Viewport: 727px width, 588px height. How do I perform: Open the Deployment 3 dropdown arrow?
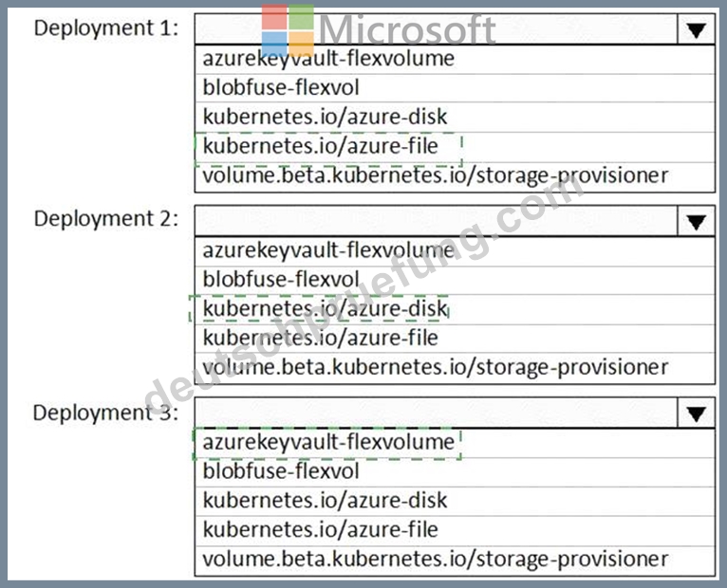[x=696, y=413]
